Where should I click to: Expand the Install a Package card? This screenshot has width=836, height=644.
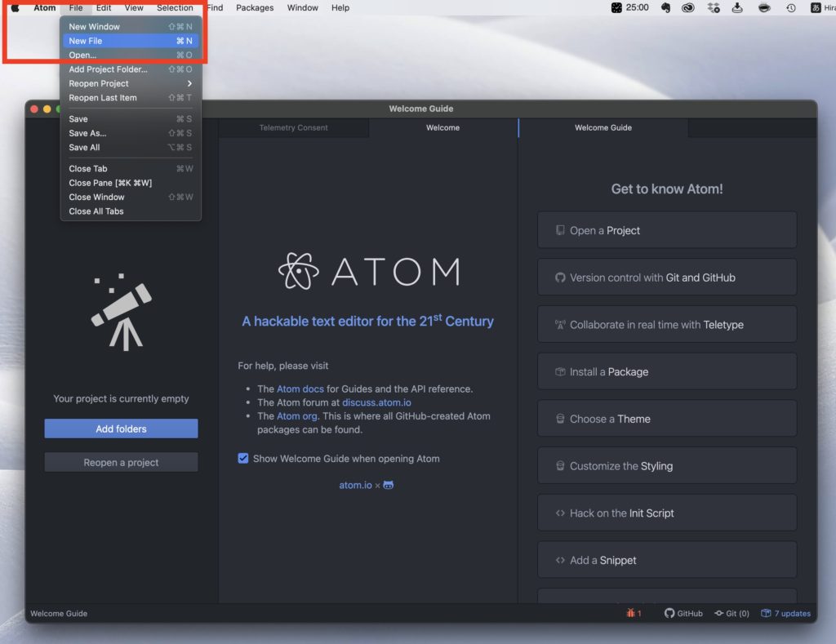tap(667, 371)
